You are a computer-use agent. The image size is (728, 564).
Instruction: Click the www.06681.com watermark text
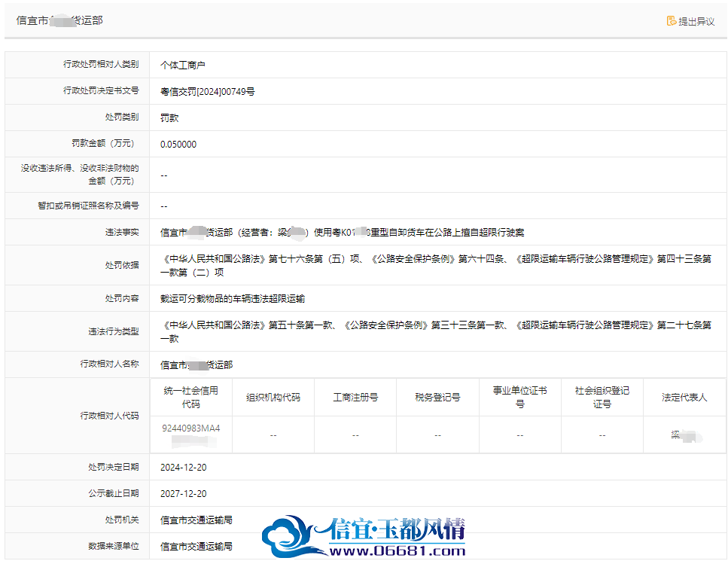[x=398, y=551]
